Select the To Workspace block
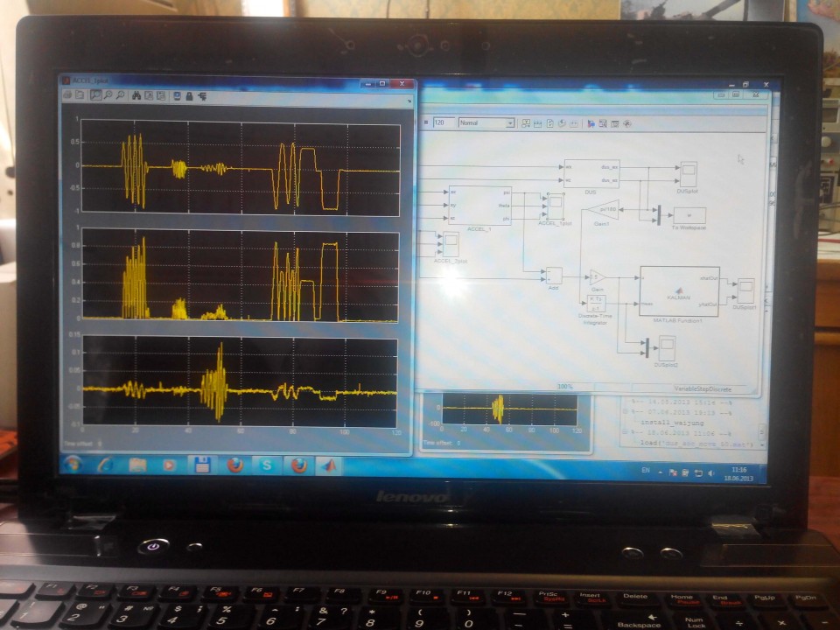The height and width of the screenshot is (630, 840). coord(689,214)
